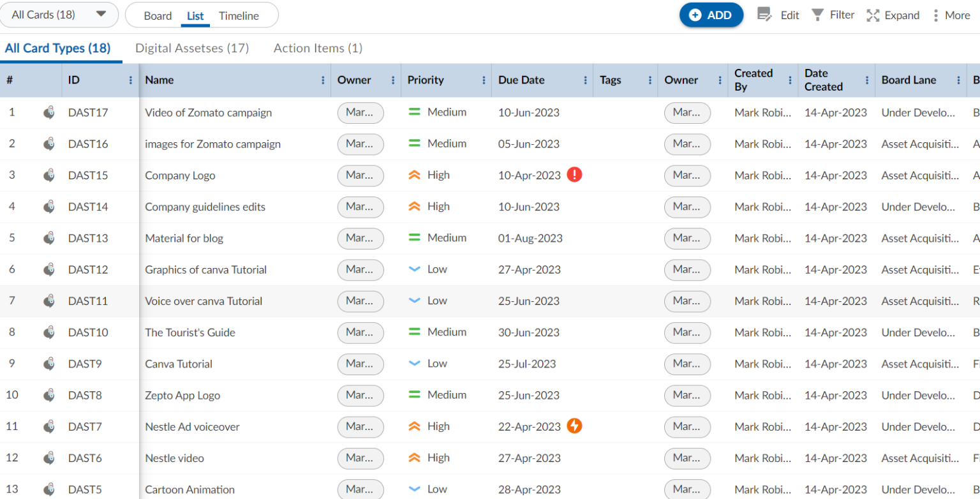Open the Filter icon
The height and width of the screenshot is (499, 980).
tap(817, 15)
